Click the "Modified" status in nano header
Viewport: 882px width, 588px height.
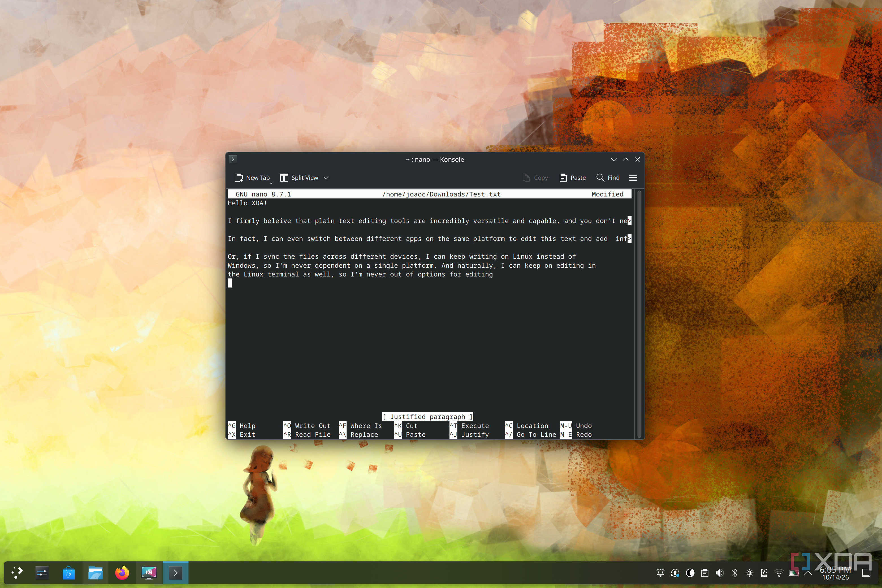click(608, 194)
